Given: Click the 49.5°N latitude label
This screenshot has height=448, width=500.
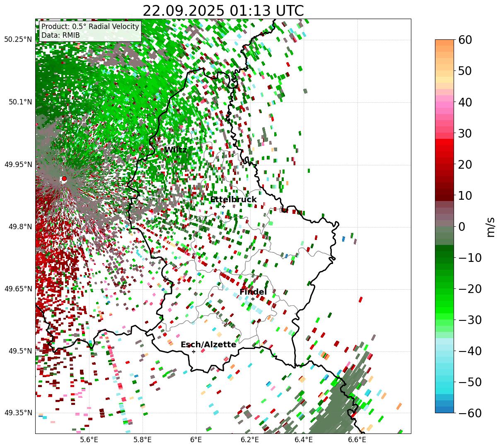Looking at the screenshot, I should pyautogui.click(x=20, y=351).
